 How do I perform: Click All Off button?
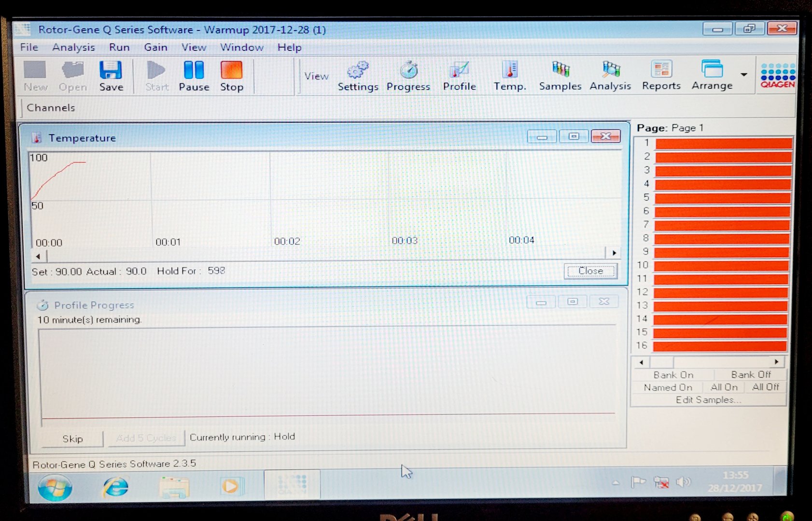click(765, 387)
